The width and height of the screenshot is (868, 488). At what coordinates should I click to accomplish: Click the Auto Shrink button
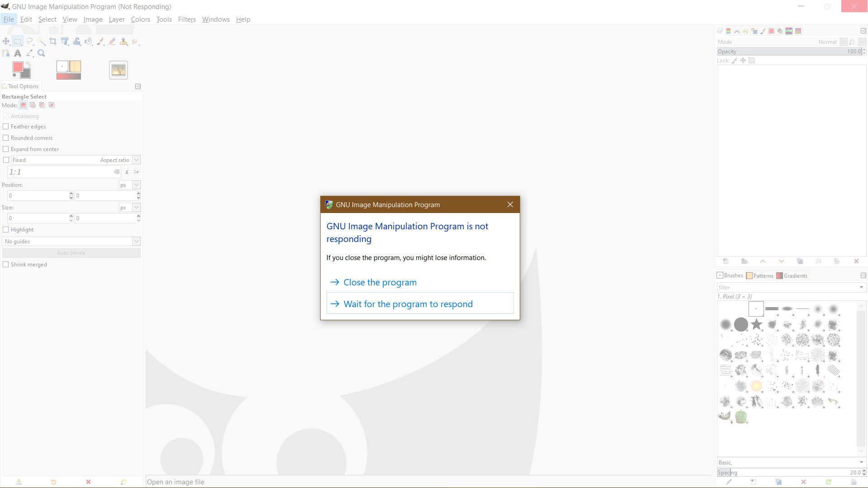pos(71,253)
